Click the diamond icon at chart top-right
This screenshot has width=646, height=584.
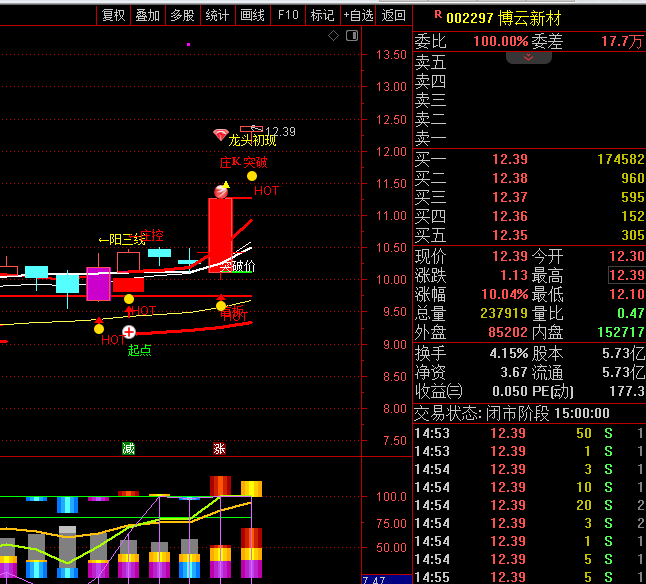[333, 36]
